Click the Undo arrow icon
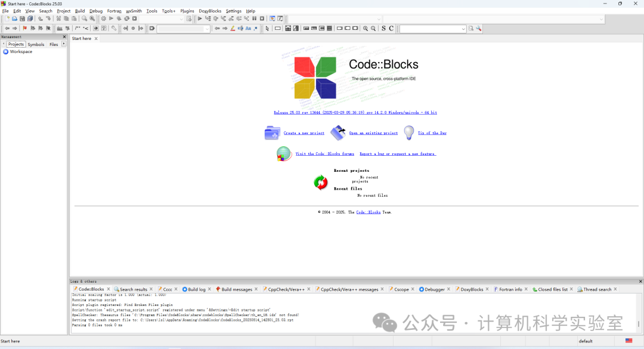The width and height of the screenshot is (644, 349). click(x=41, y=19)
